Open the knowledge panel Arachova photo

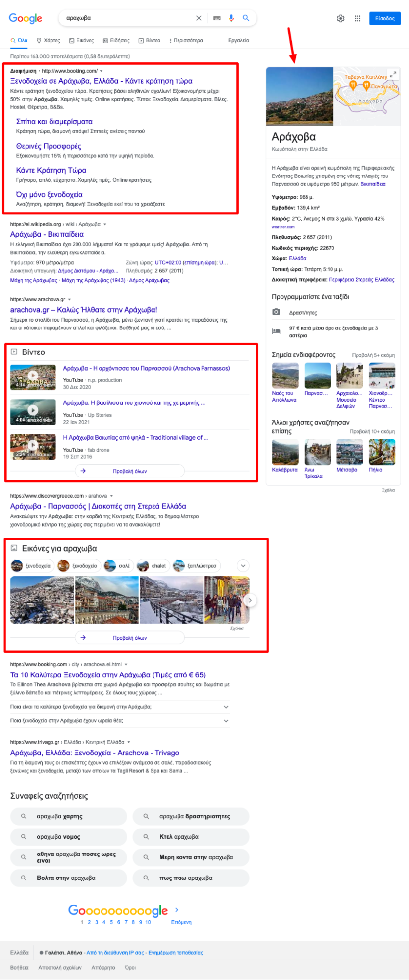click(x=300, y=96)
